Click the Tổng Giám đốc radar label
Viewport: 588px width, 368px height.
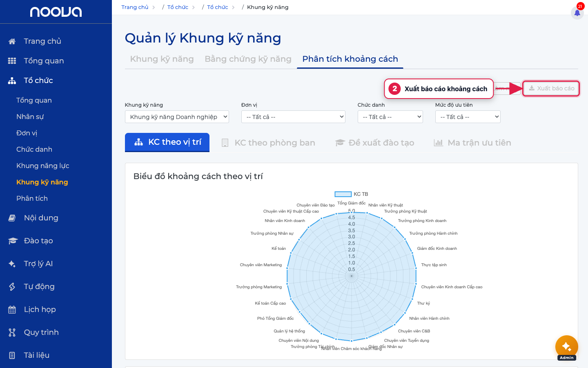coord(351,203)
